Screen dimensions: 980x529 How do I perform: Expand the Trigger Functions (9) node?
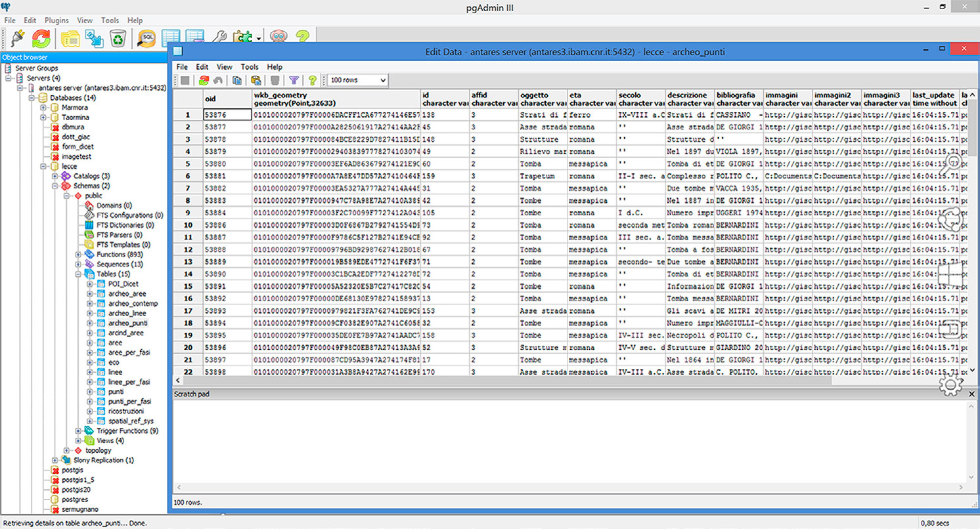(x=78, y=431)
